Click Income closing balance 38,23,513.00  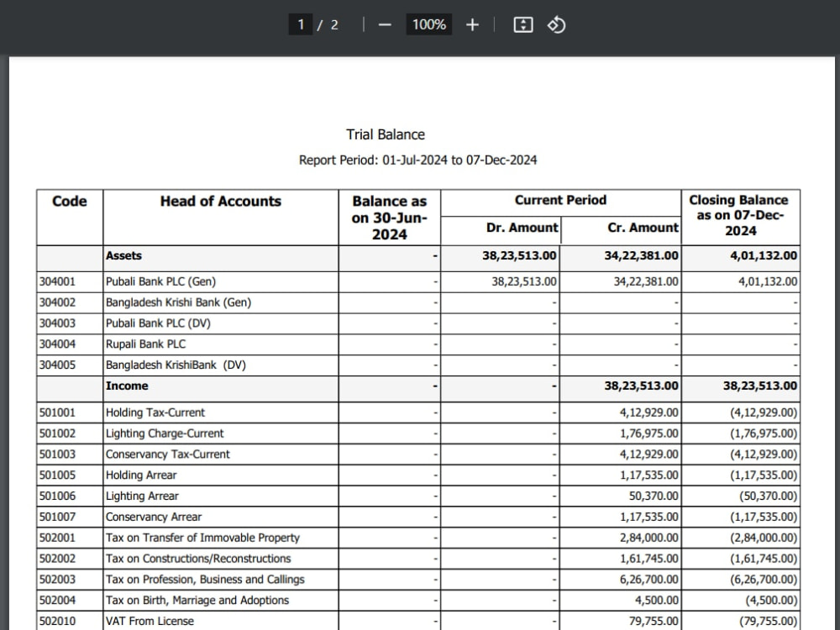click(760, 386)
